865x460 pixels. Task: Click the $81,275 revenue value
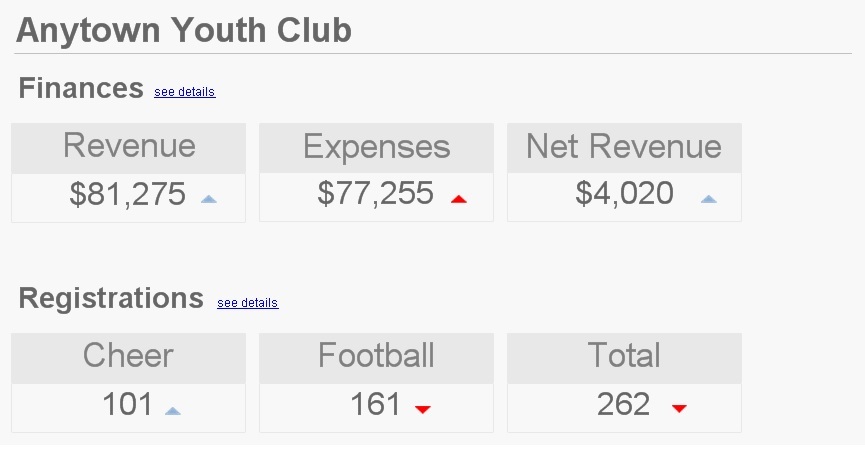(128, 194)
